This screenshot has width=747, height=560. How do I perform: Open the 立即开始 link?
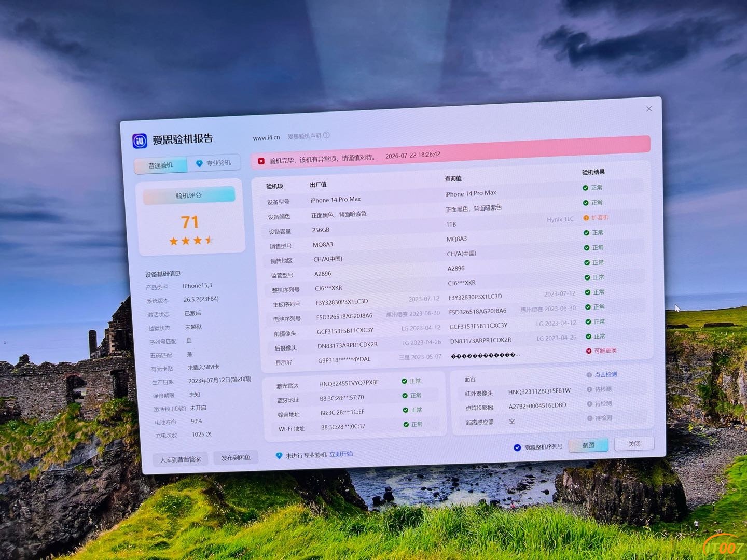pyautogui.click(x=341, y=454)
